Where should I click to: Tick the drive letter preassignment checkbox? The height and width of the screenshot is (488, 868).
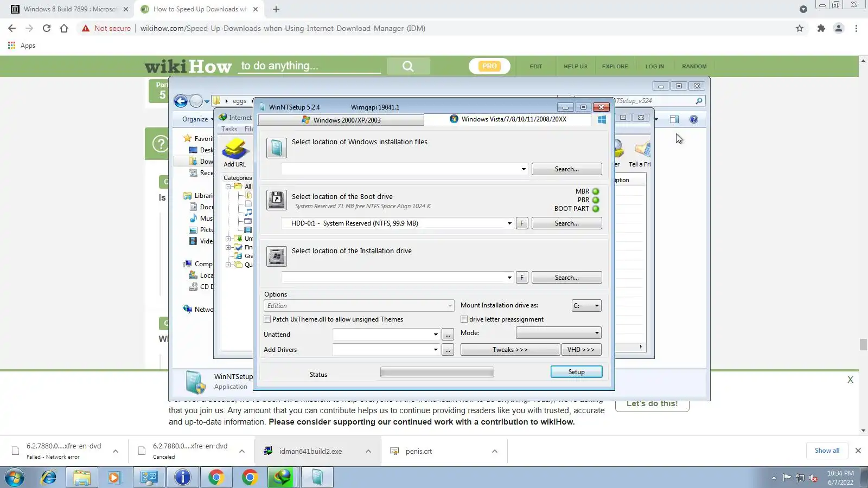(x=464, y=319)
